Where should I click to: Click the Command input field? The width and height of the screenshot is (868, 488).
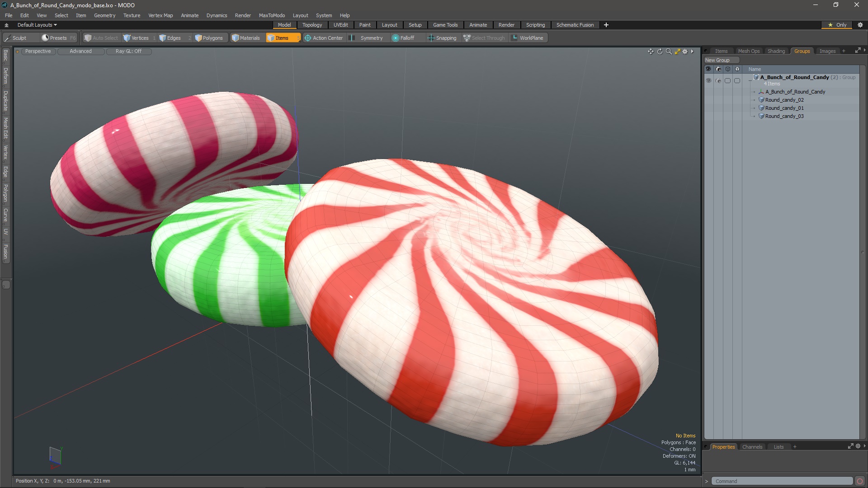pyautogui.click(x=781, y=481)
